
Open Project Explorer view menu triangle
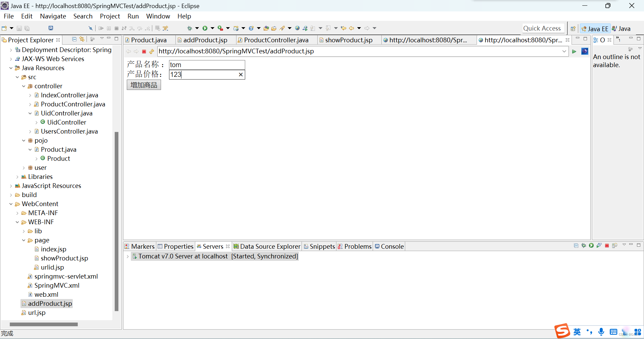tap(102, 39)
